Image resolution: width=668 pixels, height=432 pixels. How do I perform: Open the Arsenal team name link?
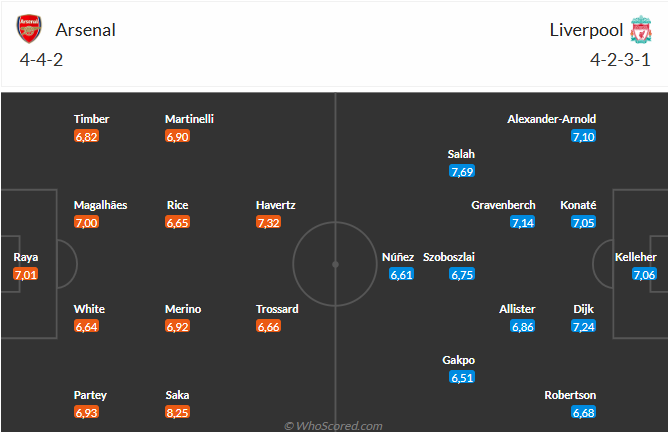(x=85, y=30)
